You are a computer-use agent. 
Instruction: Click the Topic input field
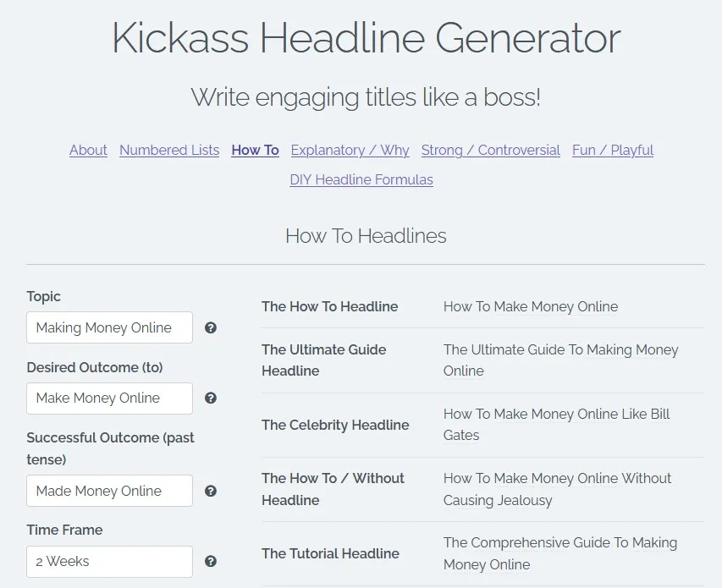109,327
